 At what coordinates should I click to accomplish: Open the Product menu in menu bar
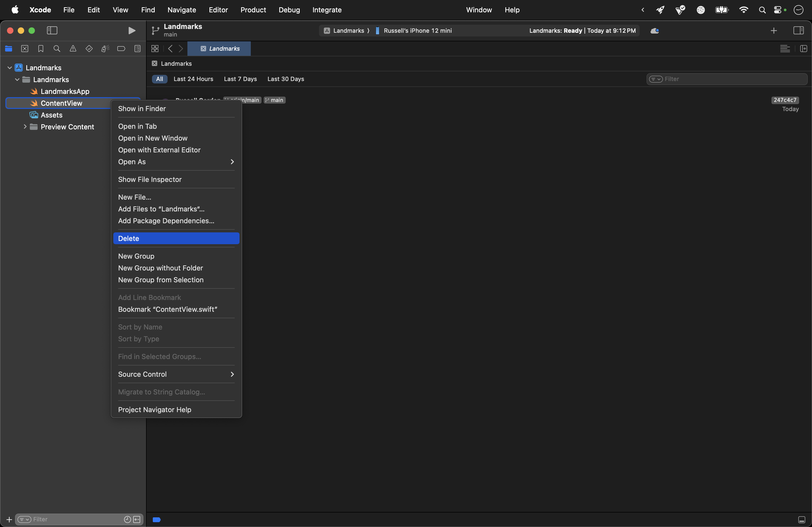[253, 10]
